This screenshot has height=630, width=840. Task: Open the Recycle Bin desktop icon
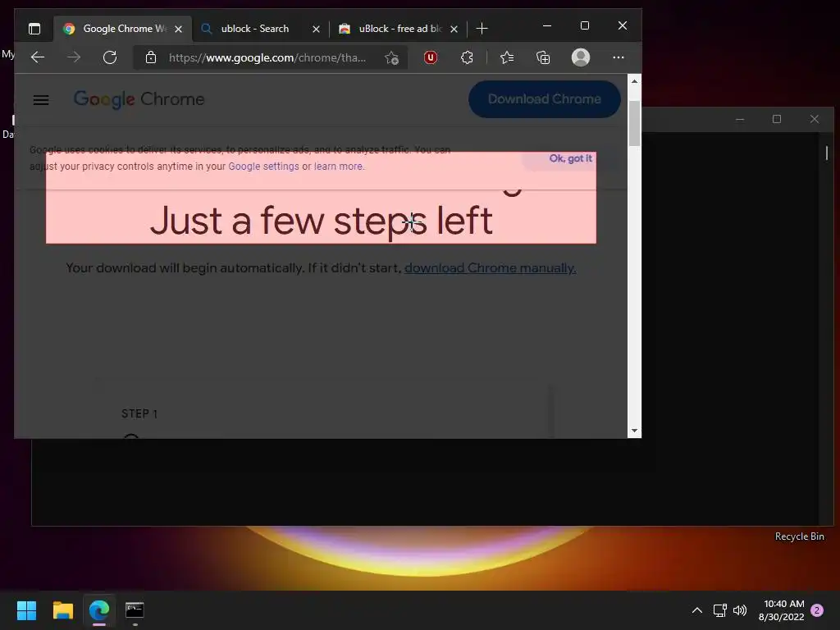799,536
